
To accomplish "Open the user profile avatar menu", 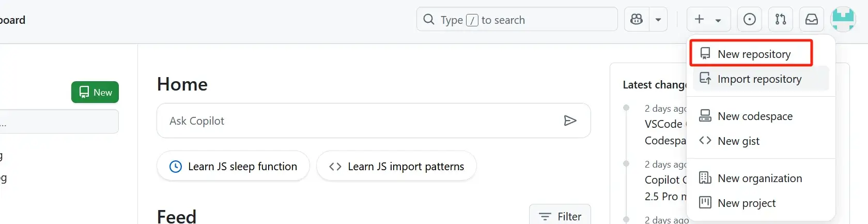I will [x=843, y=20].
